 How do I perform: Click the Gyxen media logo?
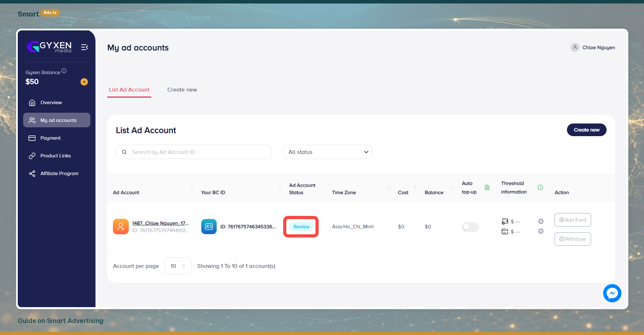[49, 47]
